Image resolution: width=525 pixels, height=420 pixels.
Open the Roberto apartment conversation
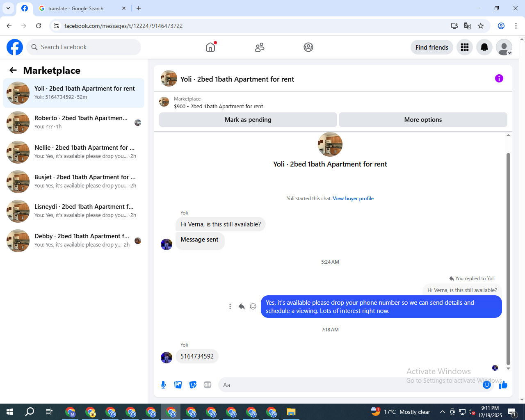(x=74, y=123)
